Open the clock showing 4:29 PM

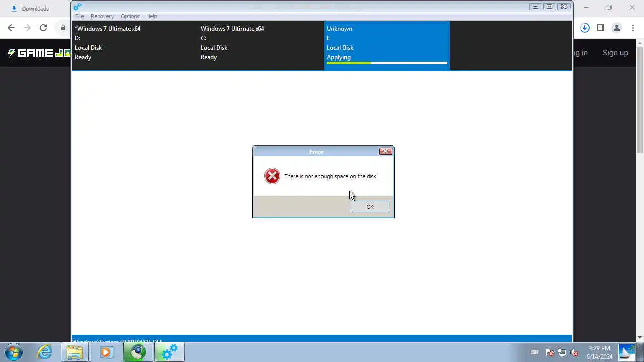pyautogui.click(x=599, y=352)
